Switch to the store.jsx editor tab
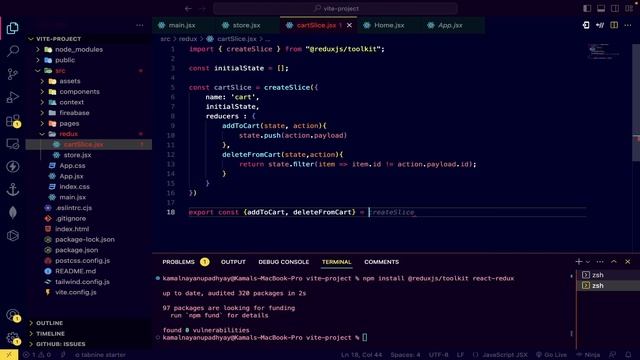Screen dimensions: 640x360 pyautogui.click(x=247, y=25)
